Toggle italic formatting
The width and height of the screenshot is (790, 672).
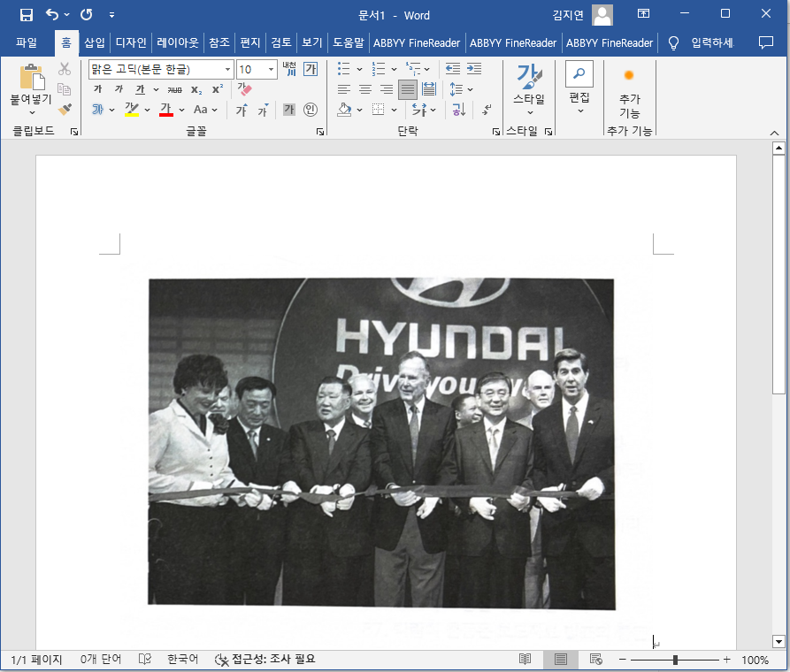coord(119,89)
